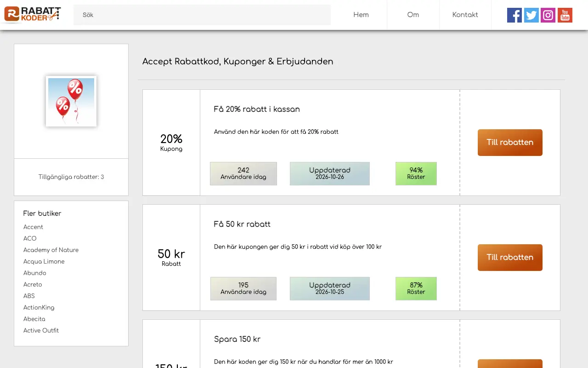Click the Spara 150 kr offer title
This screenshot has height=368, width=588.
pos(237,339)
